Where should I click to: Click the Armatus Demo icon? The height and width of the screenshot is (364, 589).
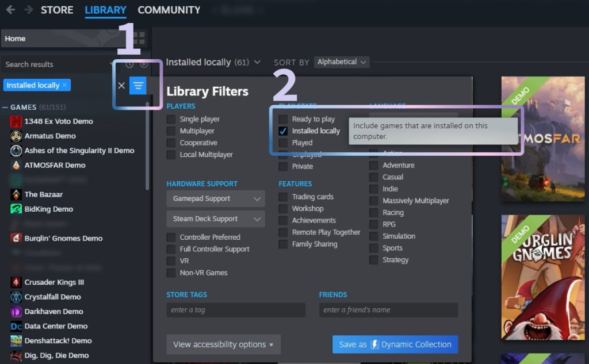16,136
